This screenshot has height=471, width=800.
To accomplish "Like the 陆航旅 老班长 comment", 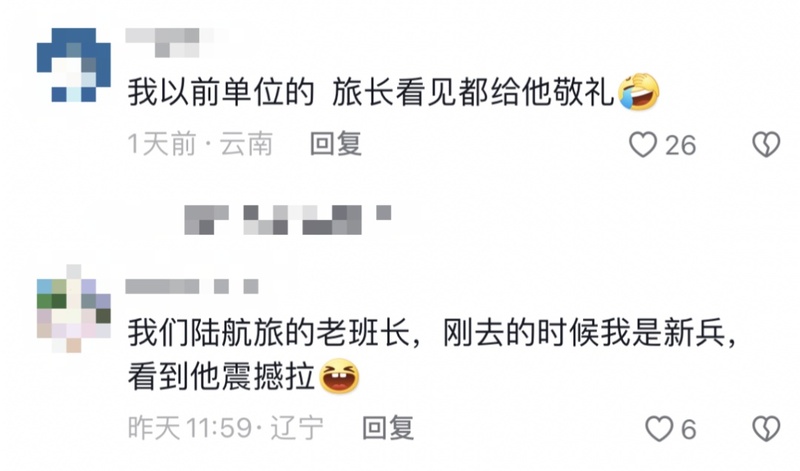I will tap(659, 428).
